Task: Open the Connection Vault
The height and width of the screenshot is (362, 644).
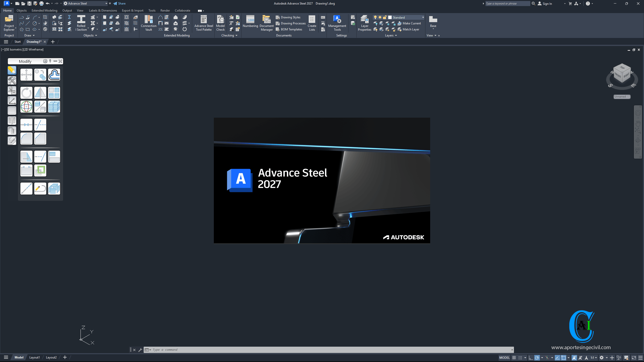Action: point(148,23)
